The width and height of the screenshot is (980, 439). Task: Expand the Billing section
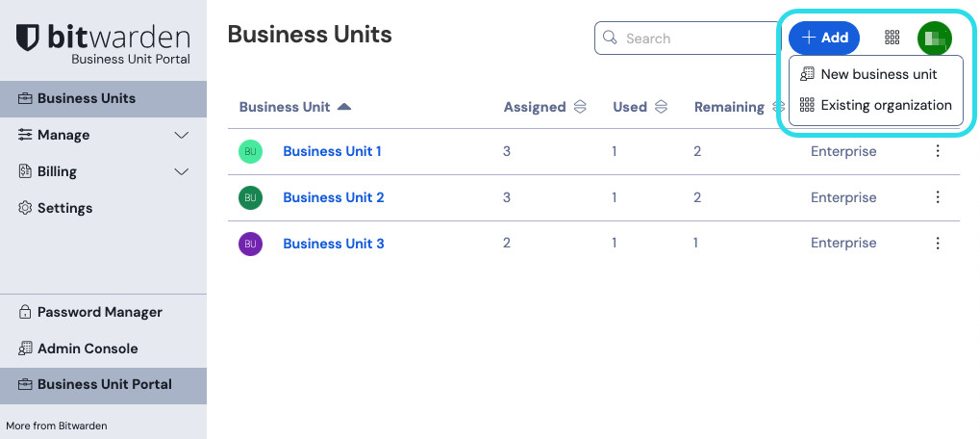coord(103,171)
